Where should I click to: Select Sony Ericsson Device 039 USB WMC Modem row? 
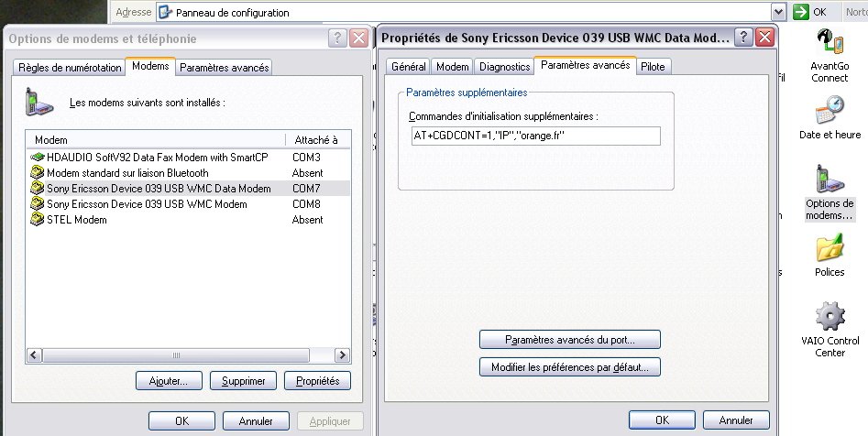pyautogui.click(x=147, y=203)
